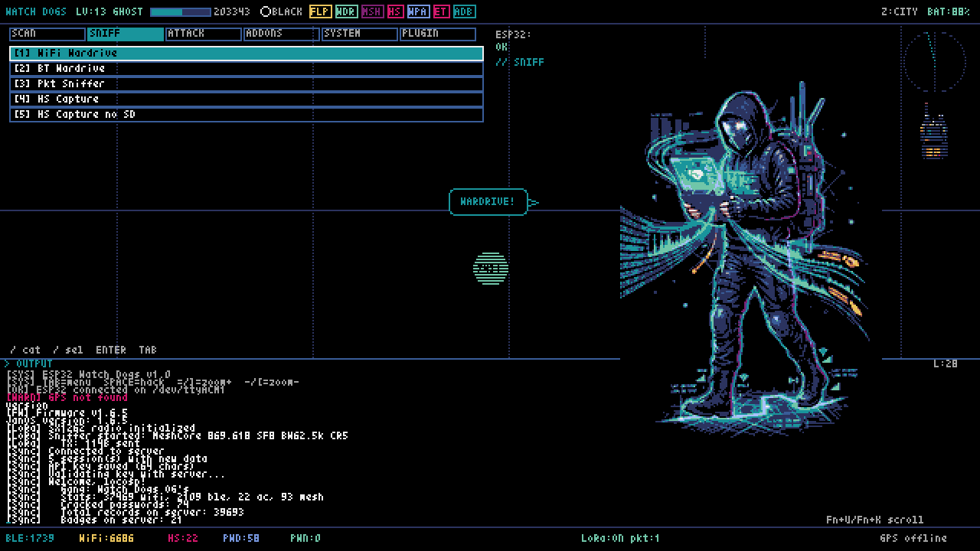Select the MSH badge icon
This screenshot has width=980, height=551.
371,11
